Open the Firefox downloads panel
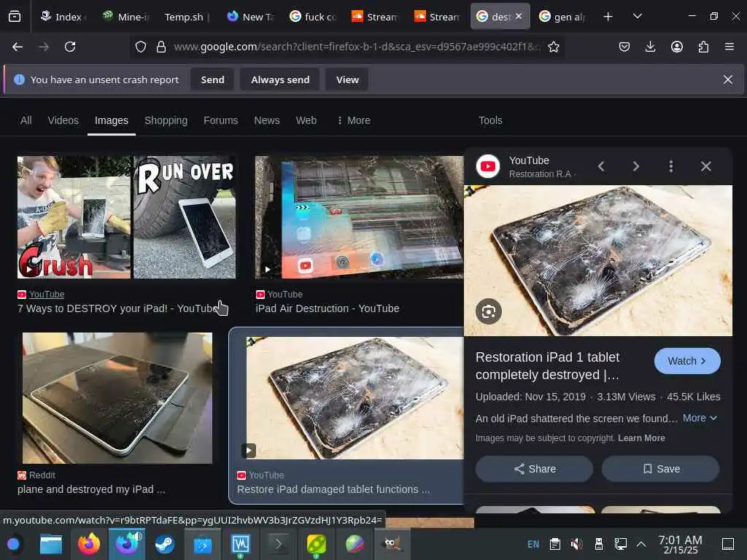This screenshot has width=747, height=560. 650,47
